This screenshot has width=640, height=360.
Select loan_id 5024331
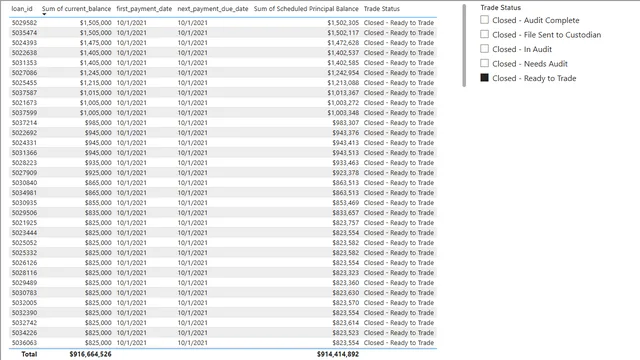tap(24, 143)
